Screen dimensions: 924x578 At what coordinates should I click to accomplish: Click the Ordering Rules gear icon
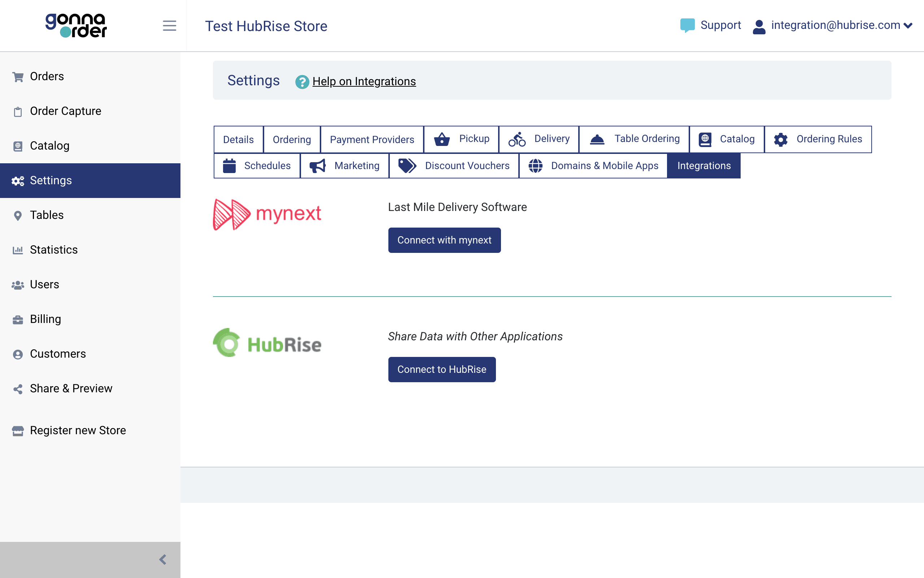pyautogui.click(x=780, y=139)
